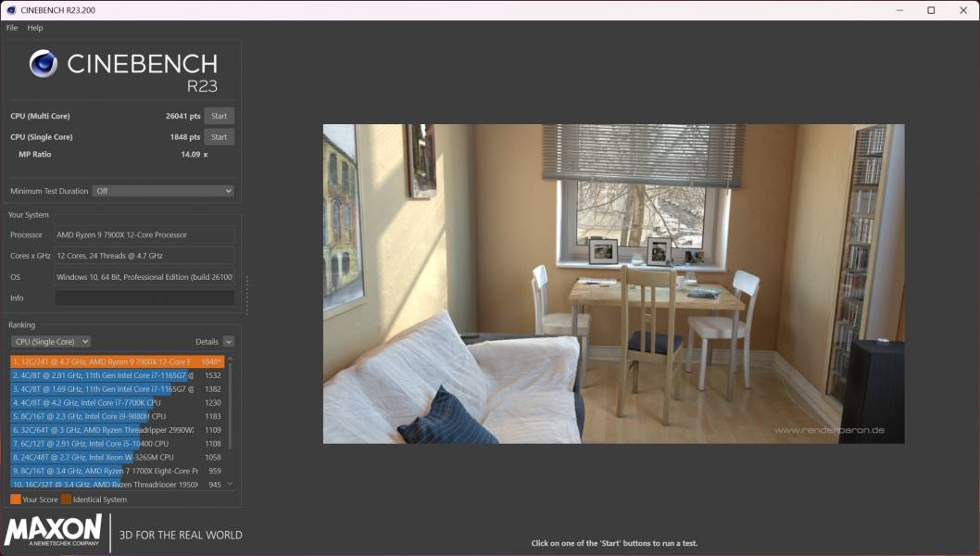Open the File menu
The image size is (980, 556).
(x=12, y=28)
